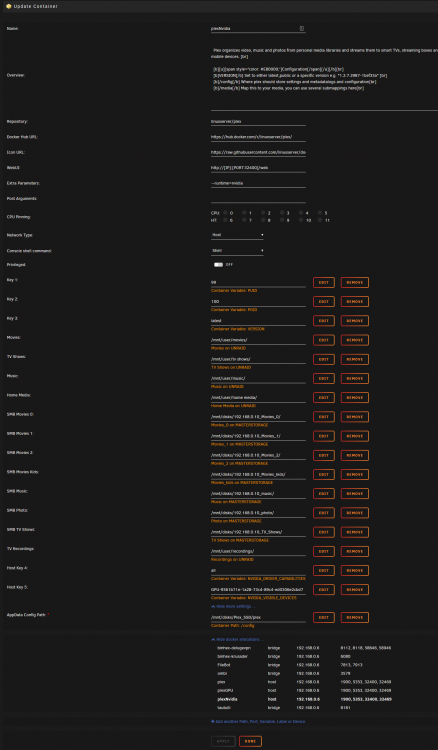Screen dimensions: 438x750
Task: Remove the Home Media path mapping
Action: 355,397
